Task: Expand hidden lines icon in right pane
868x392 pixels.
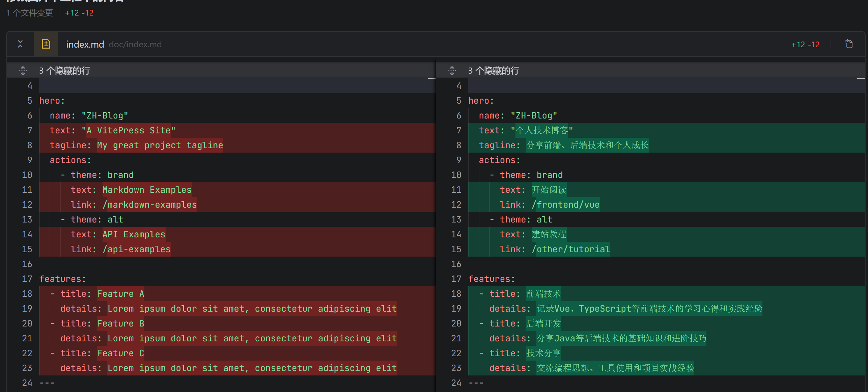Action: 452,71
